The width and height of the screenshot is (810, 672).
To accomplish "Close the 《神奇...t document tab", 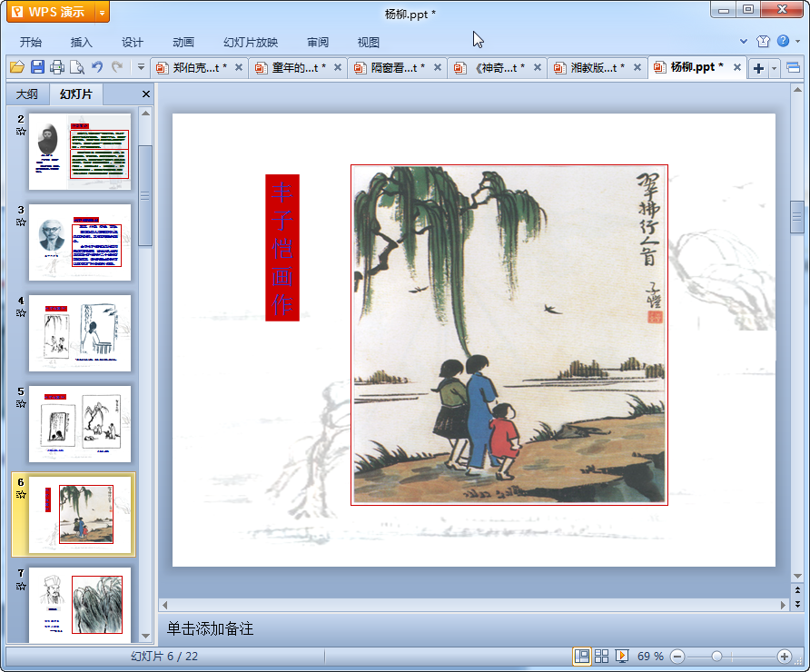I will (x=538, y=67).
